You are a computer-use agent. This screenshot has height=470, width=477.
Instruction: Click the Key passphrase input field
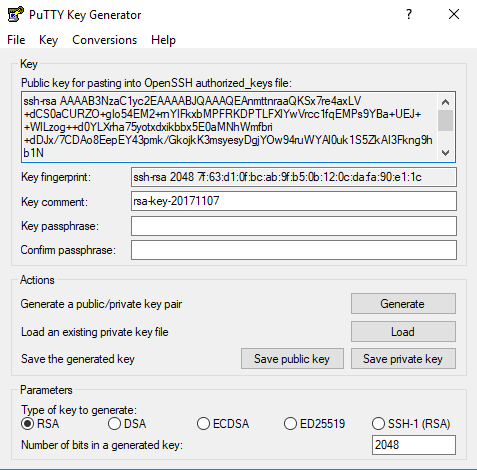pos(294,226)
